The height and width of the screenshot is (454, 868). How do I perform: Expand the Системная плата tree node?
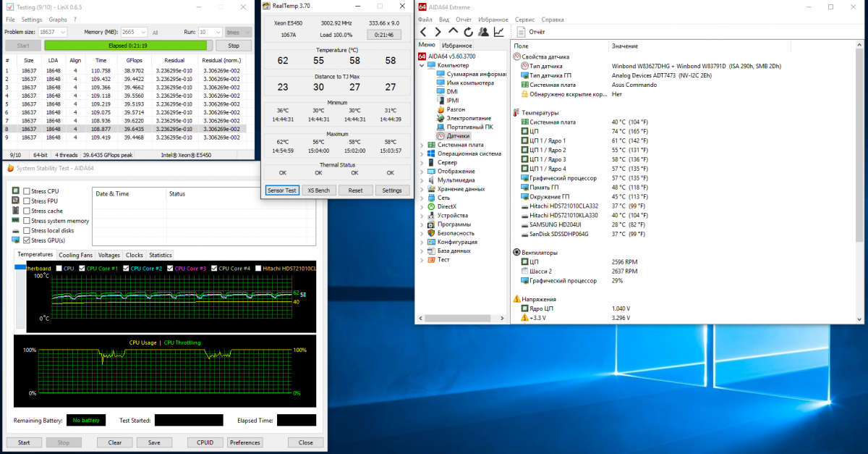coord(422,145)
